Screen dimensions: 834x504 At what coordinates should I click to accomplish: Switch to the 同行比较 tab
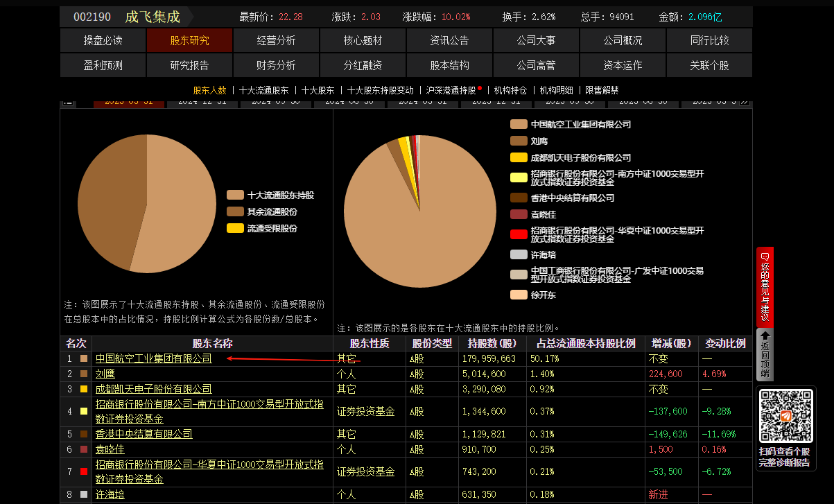[x=709, y=41]
